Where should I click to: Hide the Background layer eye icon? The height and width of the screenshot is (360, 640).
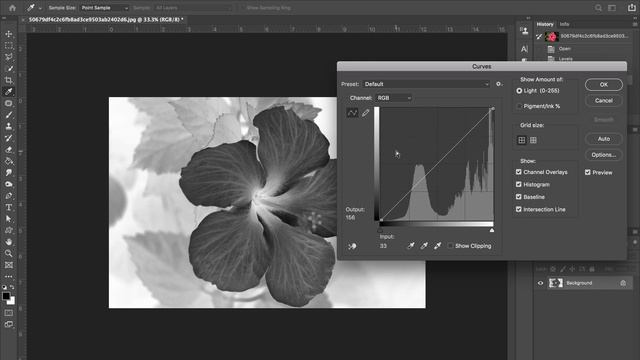(x=540, y=283)
